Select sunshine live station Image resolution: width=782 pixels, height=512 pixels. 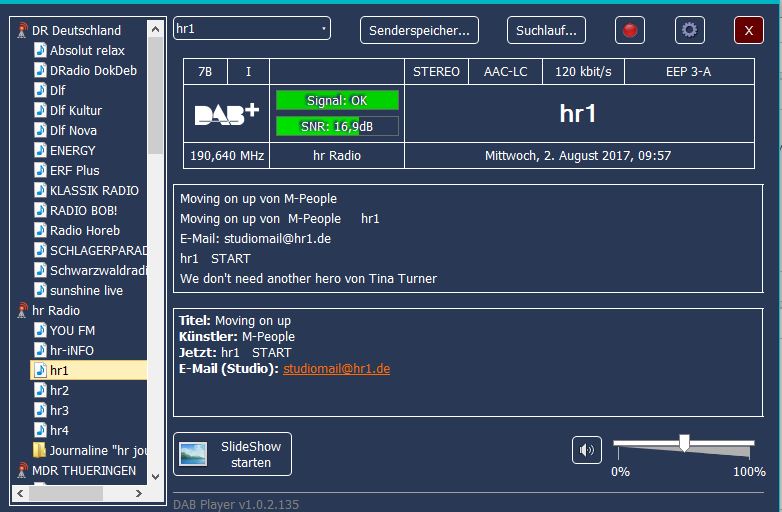point(86,290)
